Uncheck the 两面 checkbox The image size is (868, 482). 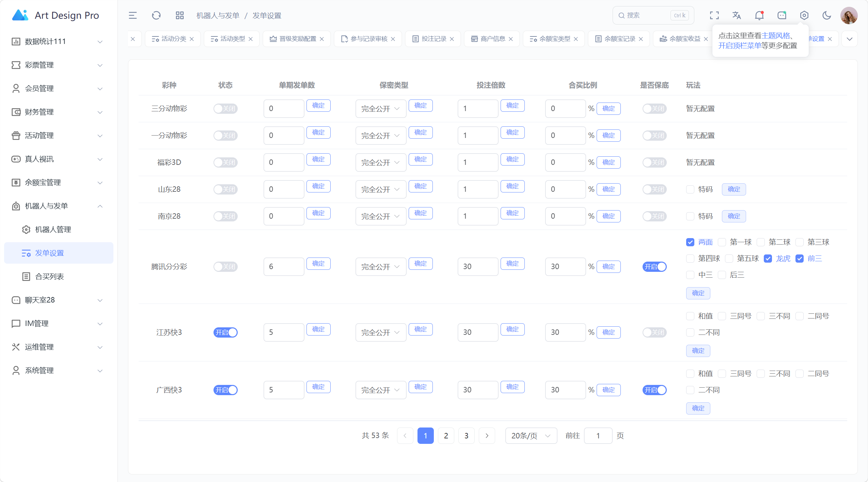point(690,242)
